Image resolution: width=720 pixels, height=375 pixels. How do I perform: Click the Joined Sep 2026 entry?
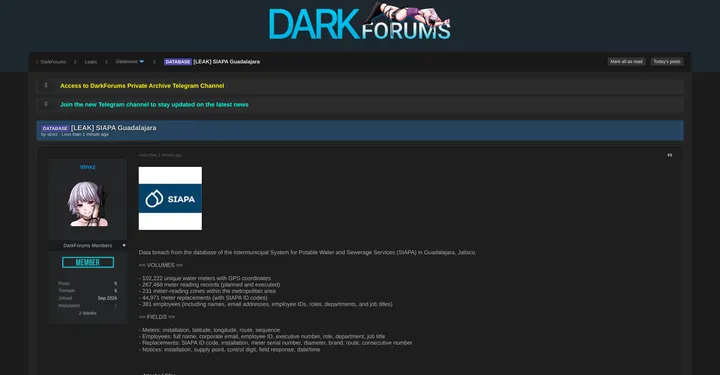87,298
